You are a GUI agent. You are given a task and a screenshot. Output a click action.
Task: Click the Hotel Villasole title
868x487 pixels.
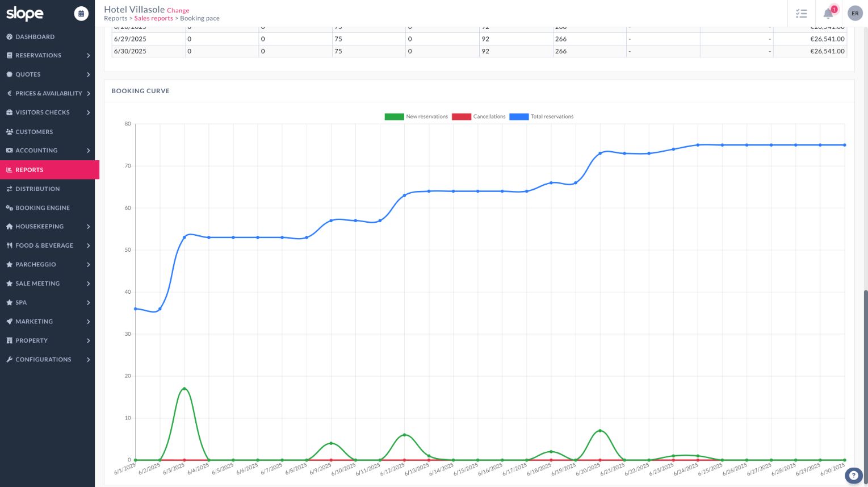(x=135, y=10)
